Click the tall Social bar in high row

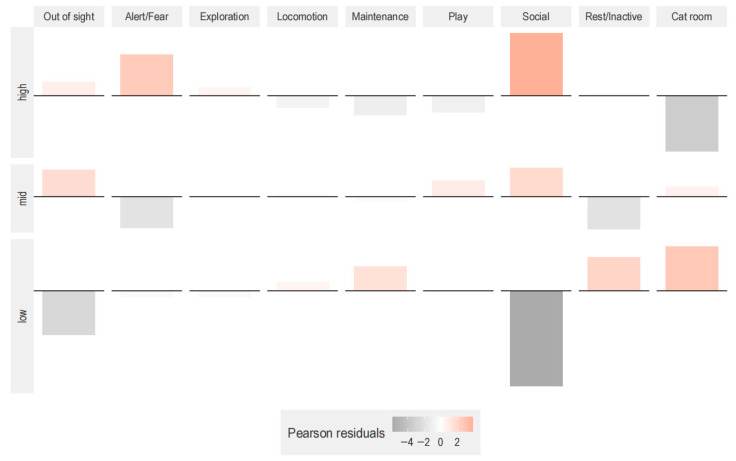(536, 64)
